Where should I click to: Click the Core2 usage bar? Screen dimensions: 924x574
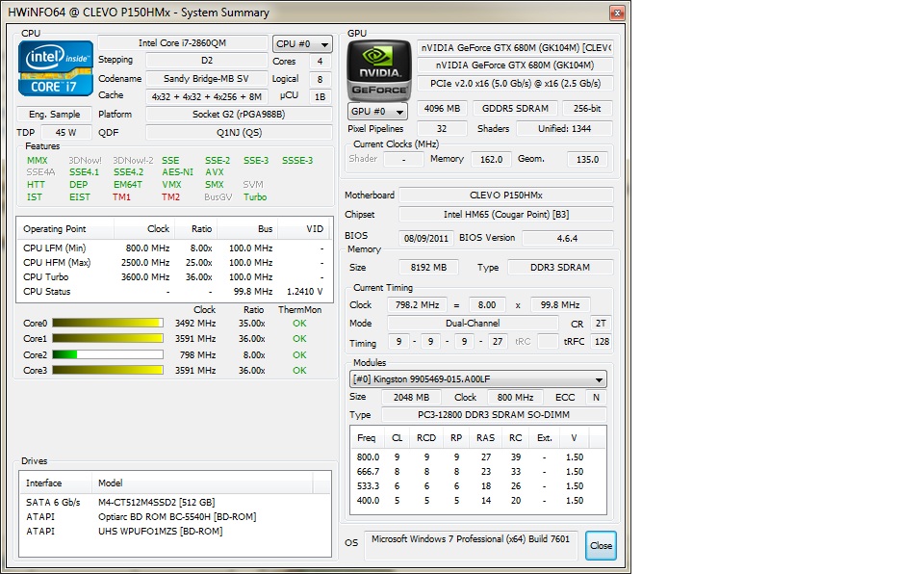pos(108,354)
